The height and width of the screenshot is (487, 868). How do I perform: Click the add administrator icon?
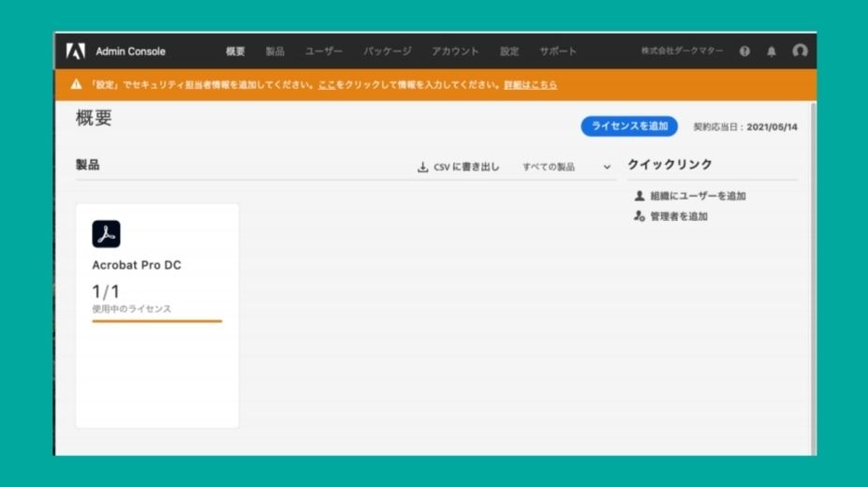point(640,216)
